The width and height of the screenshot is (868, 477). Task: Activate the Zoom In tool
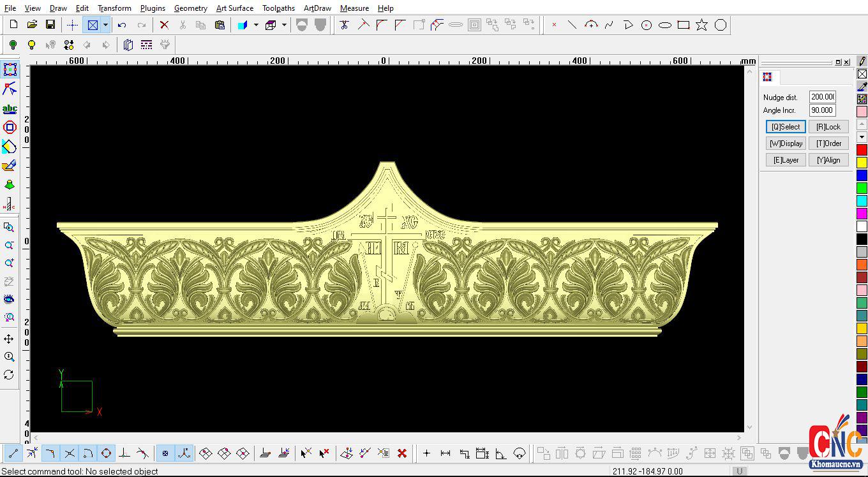10,263
